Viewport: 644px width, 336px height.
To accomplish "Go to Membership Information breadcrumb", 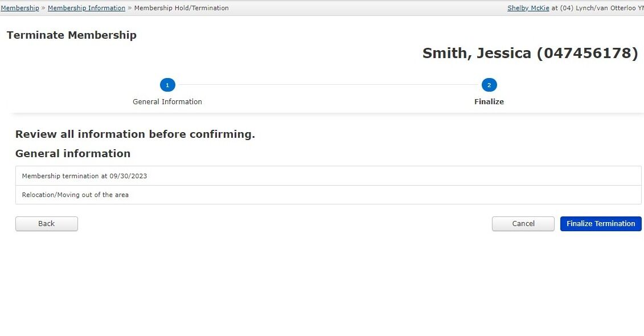I will click(86, 8).
